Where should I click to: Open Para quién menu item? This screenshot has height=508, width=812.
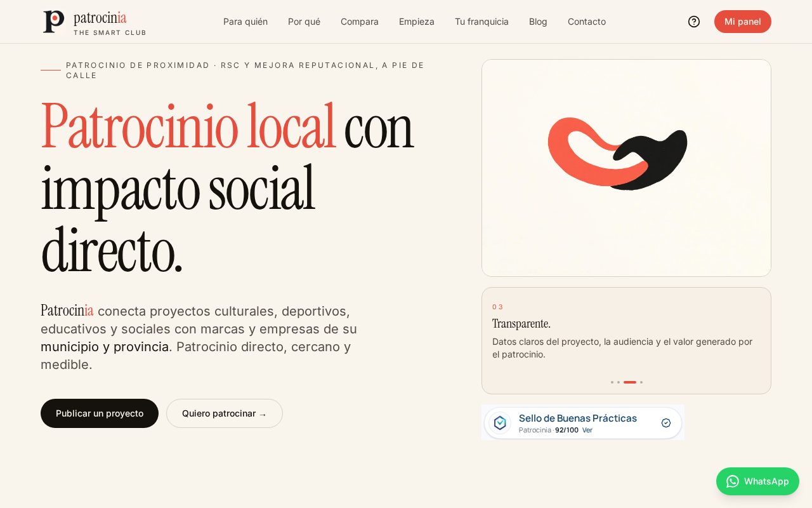tap(246, 22)
